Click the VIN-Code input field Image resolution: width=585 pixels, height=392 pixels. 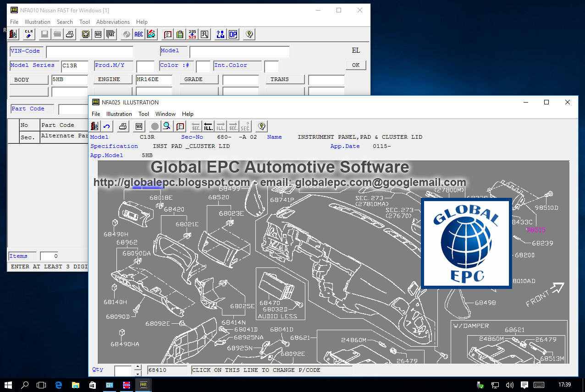point(90,52)
